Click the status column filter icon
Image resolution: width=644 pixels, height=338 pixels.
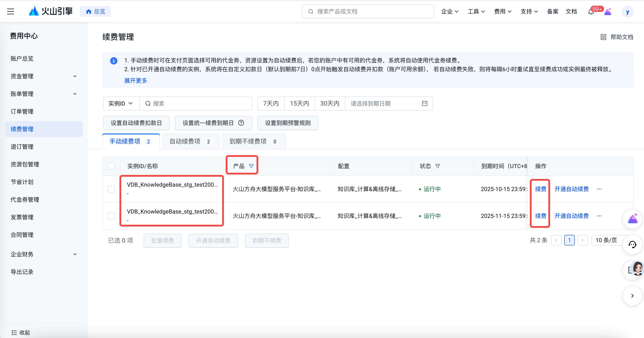(x=437, y=166)
